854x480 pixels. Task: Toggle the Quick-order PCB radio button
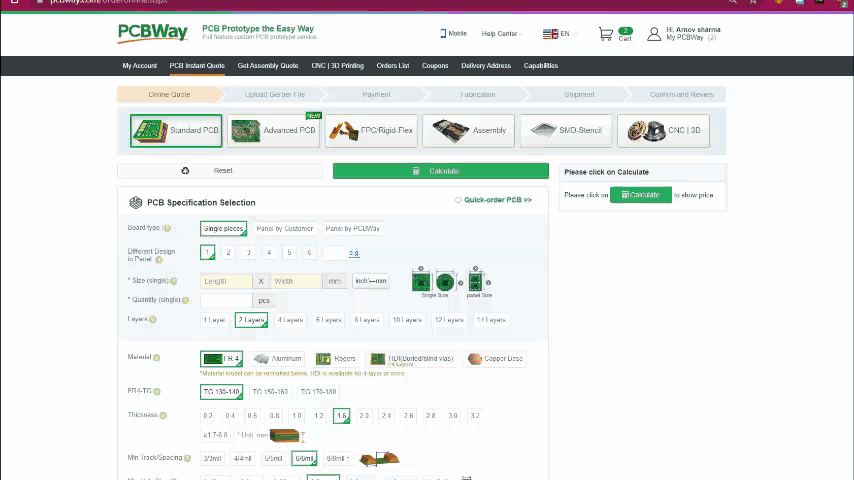(x=458, y=200)
